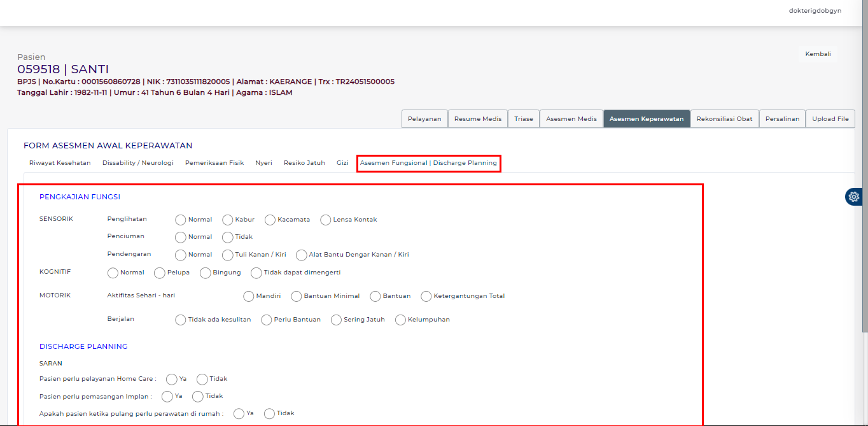Image resolution: width=868 pixels, height=426 pixels.
Task: Choose Lensa Kontak radio option
Action: [326, 220]
